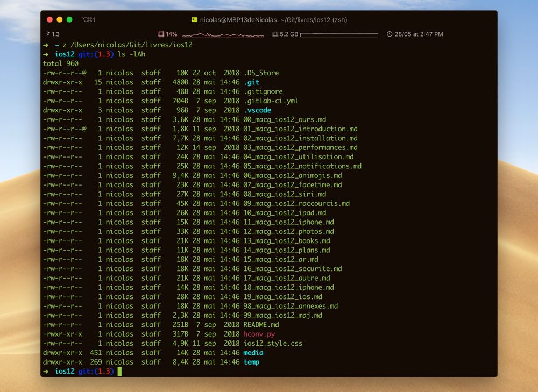Click the temp directory name
The width and height of the screenshot is (538, 392).
tap(251, 362)
